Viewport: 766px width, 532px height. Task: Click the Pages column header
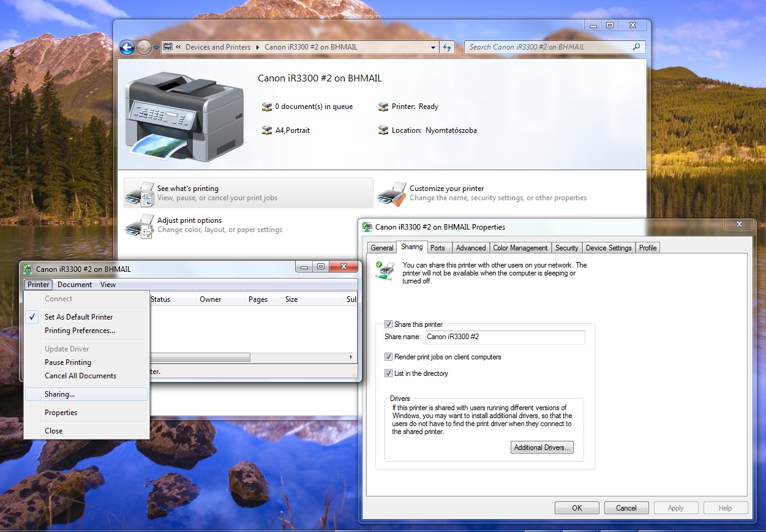(x=263, y=299)
